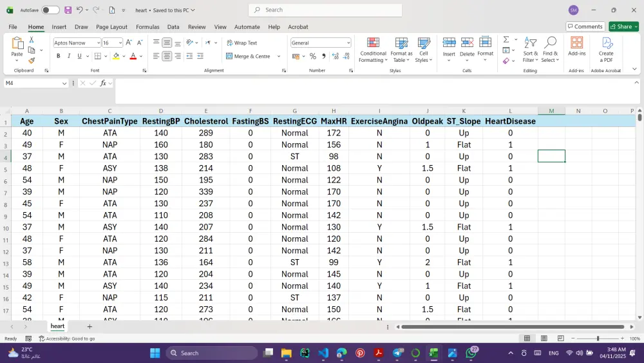Toggle the AutoSave switch
Screen dimensions: 644x363
[x=50, y=10]
